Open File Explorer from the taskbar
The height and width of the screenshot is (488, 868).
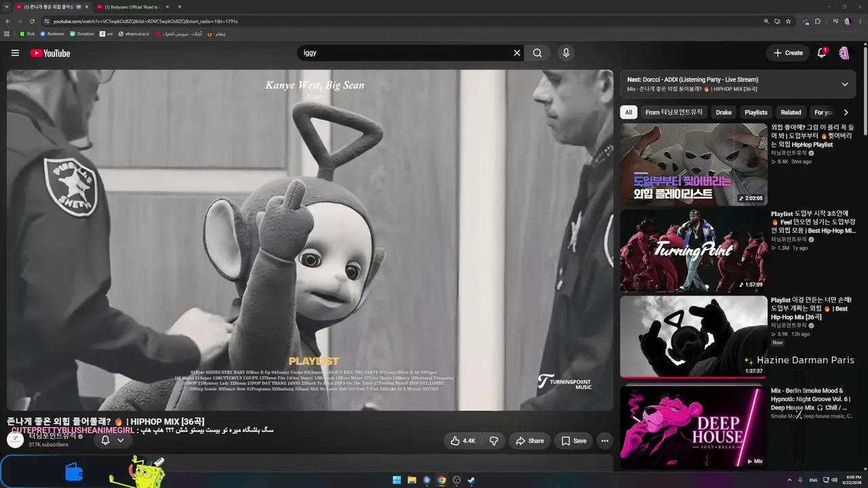tap(412, 481)
